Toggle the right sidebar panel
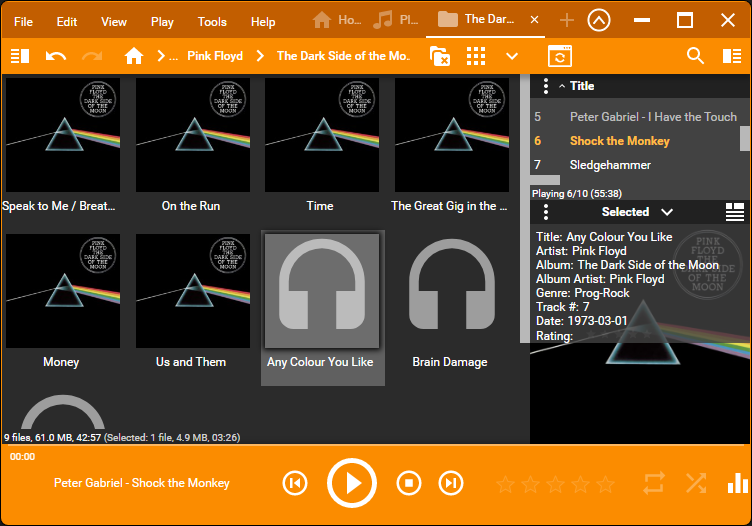Screen dimensions: 752x526 732,56
